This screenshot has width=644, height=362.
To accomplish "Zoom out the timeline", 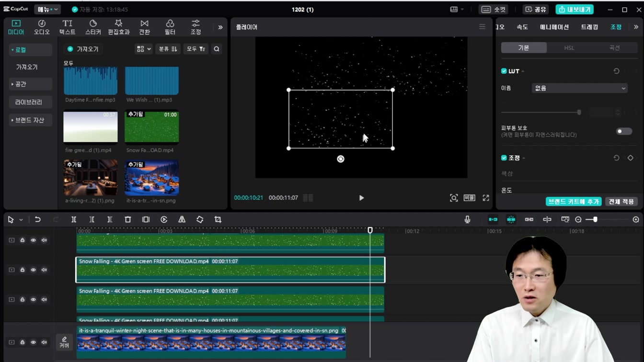I will tap(578, 219).
